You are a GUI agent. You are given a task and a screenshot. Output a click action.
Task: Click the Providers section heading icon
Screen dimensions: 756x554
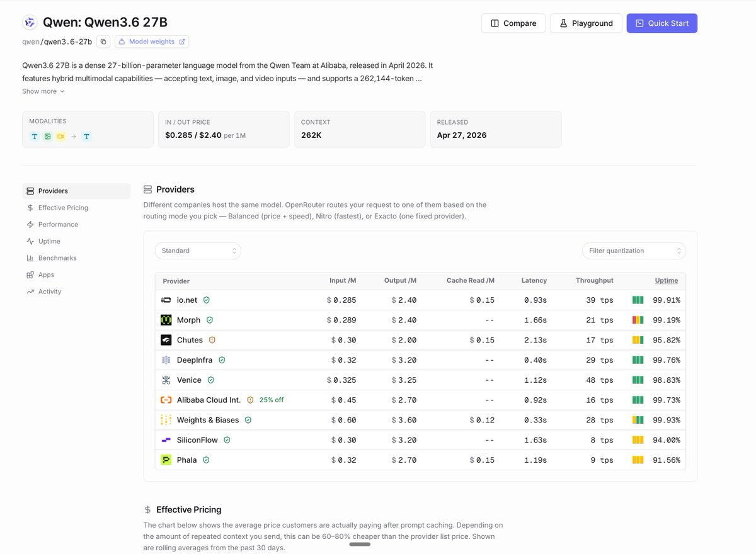[147, 189]
